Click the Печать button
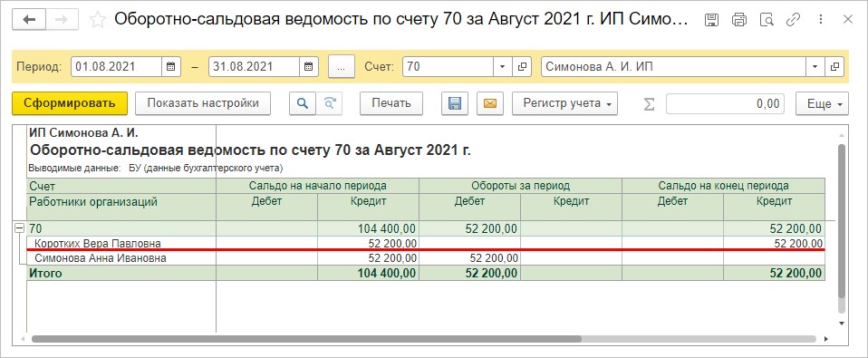The height and width of the screenshot is (358, 868). pos(391,103)
